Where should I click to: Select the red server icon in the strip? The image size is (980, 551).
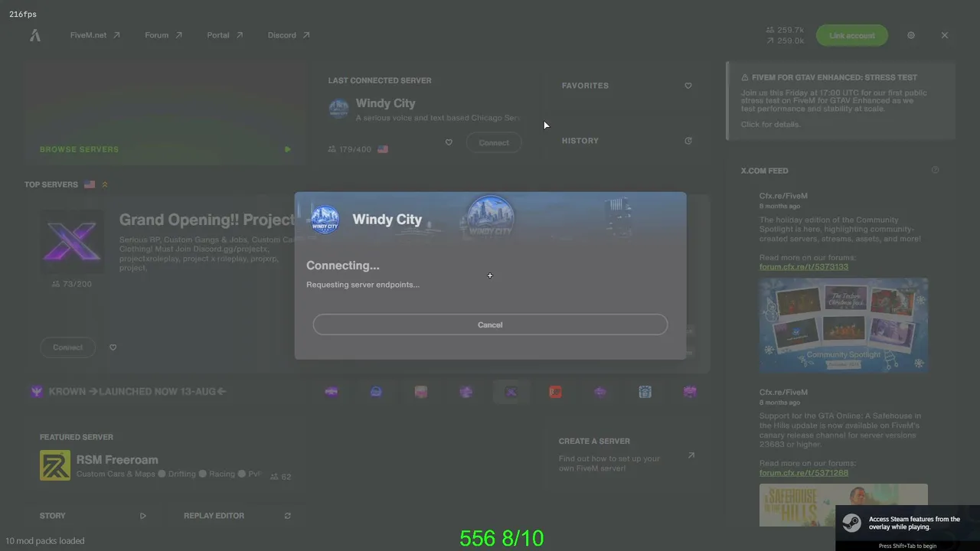click(556, 392)
